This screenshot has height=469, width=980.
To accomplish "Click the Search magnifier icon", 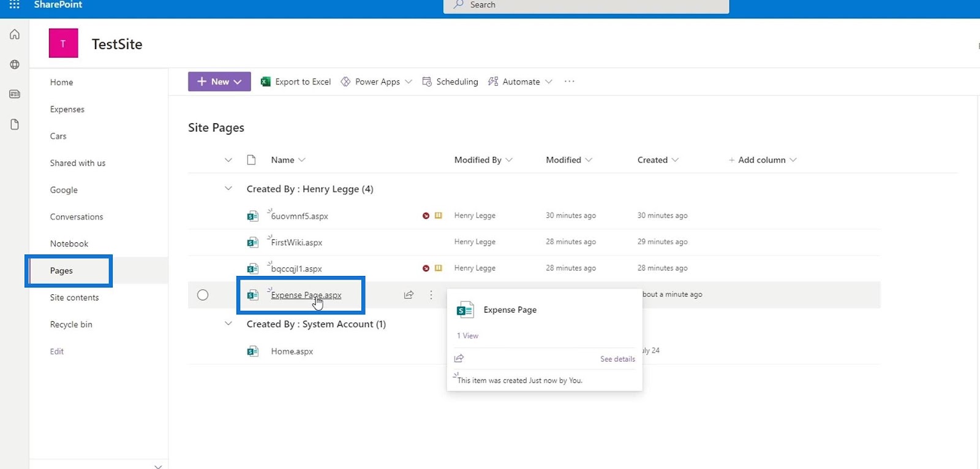I will click(x=458, y=5).
